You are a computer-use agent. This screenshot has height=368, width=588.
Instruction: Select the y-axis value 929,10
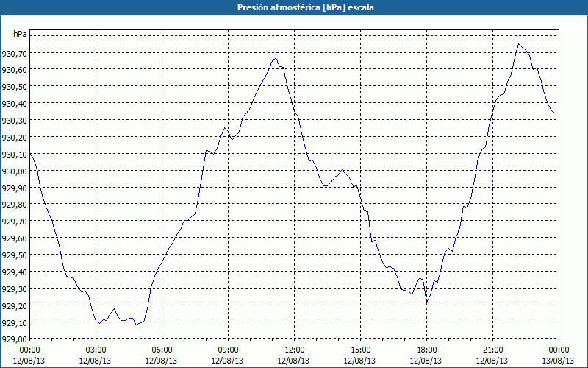click(x=14, y=323)
